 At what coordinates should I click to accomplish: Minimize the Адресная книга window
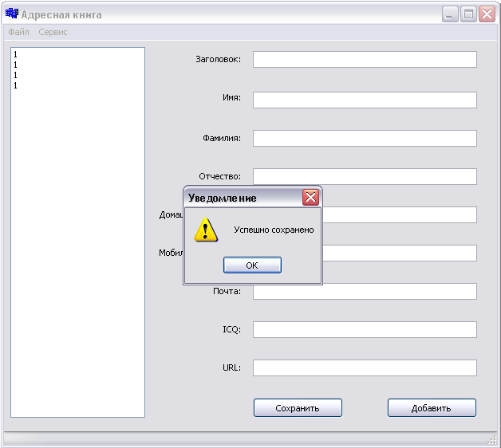pyautogui.click(x=450, y=14)
